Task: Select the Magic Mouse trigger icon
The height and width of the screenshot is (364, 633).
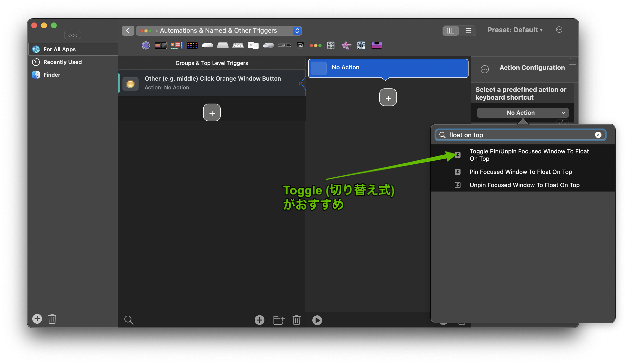Action: pyautogui.click(x=207, y=45)
